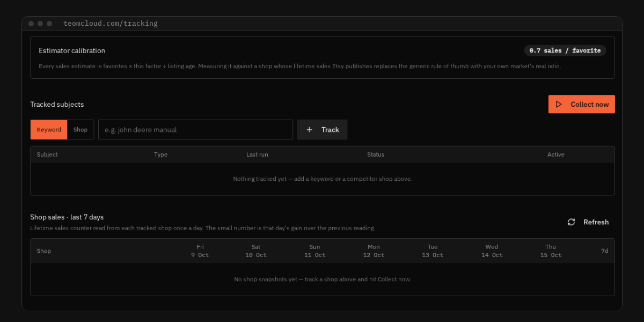The height and width of the screenshot is (322, 644).
Task: Click the Last run column header
Action: [x=257, y=155]
